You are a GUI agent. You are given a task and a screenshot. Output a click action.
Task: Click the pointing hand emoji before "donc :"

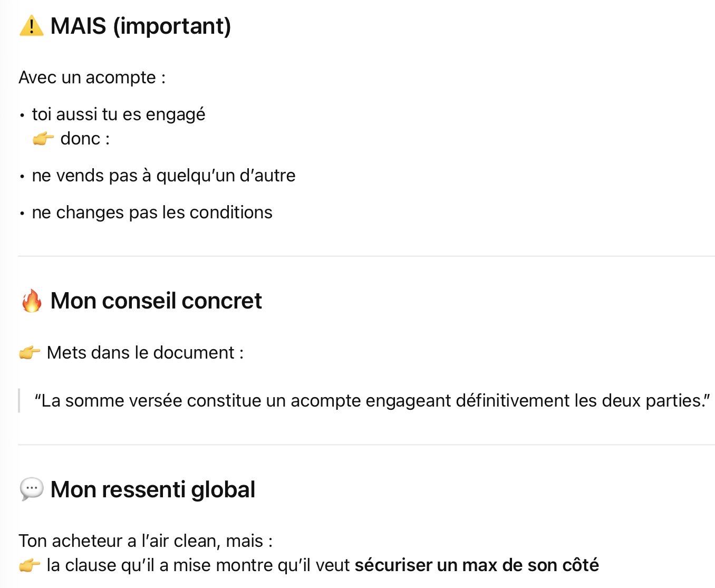43,139
